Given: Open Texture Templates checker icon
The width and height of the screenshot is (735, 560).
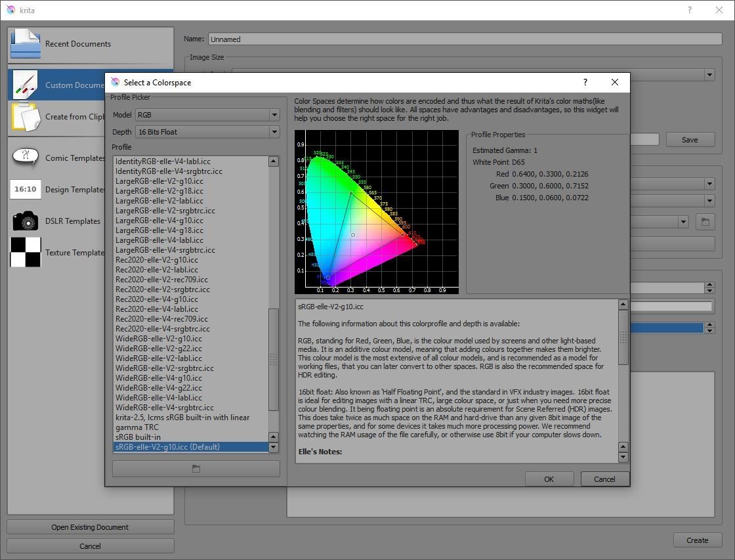Looking at the screenshot, I should point(26,252).
